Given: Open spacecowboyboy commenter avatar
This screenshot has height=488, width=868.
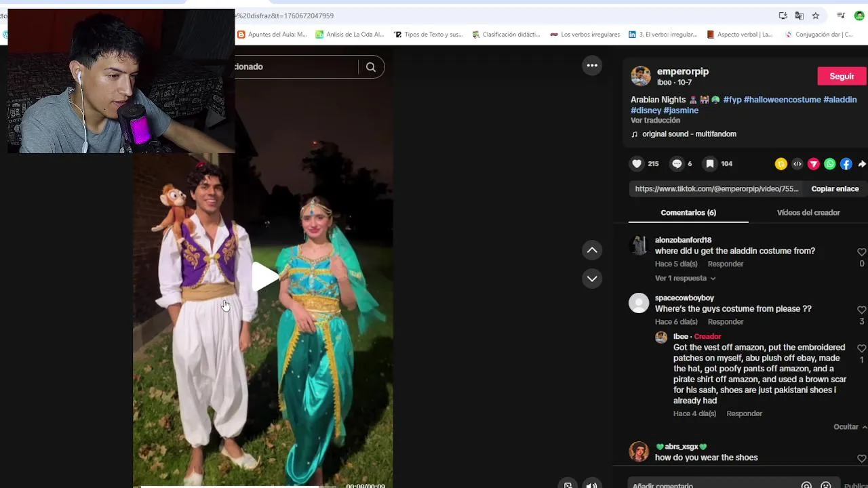Looking at the screenshot, I should 639,303.
